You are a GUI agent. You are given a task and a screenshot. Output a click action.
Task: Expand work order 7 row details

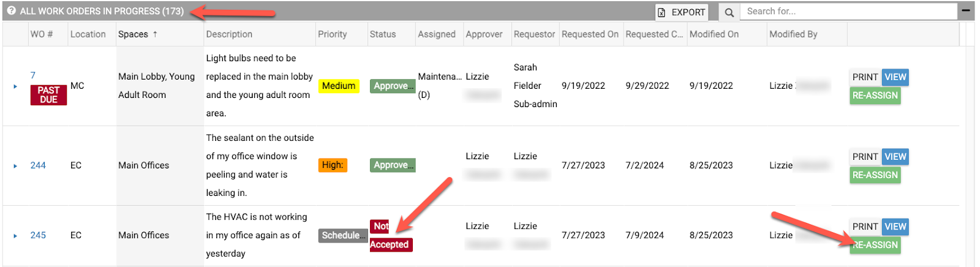pyautogui.click(x=15, y=86)
